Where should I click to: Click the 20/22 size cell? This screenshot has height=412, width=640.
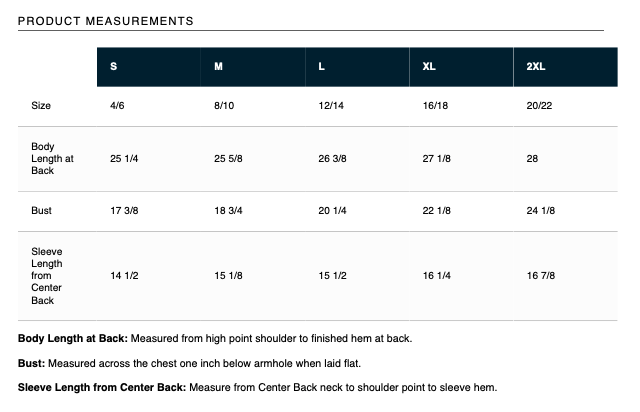539,105
